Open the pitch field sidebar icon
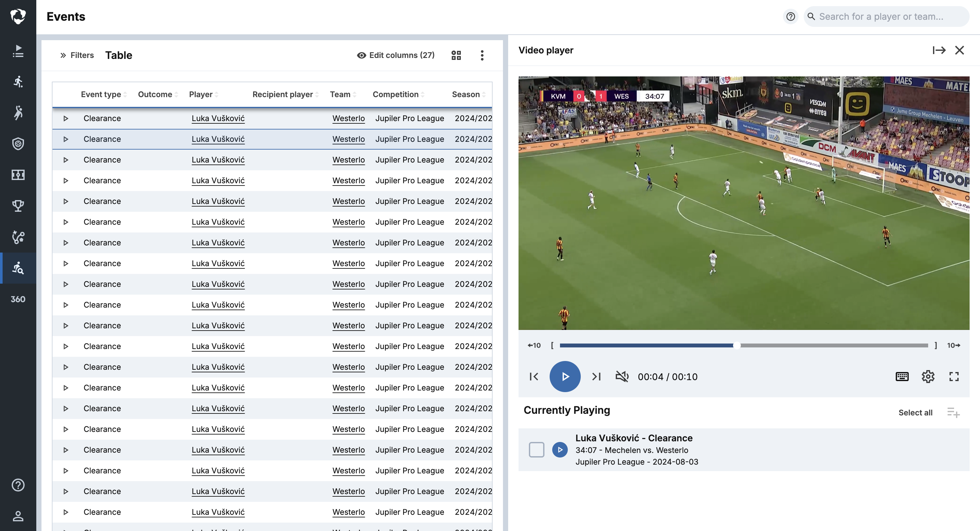Image resolution: width=980 pixels, height=531 pixels. [x=18, y=175]
